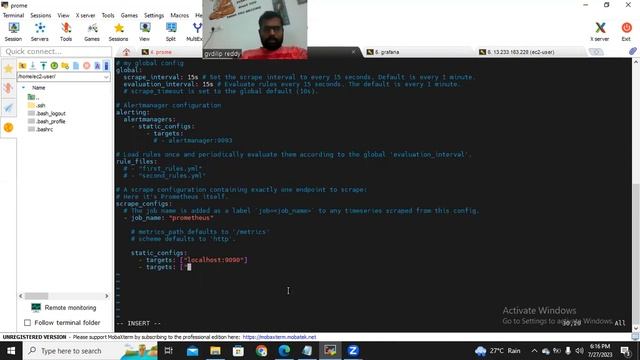Open the Settings menu

tap(154, 15)
